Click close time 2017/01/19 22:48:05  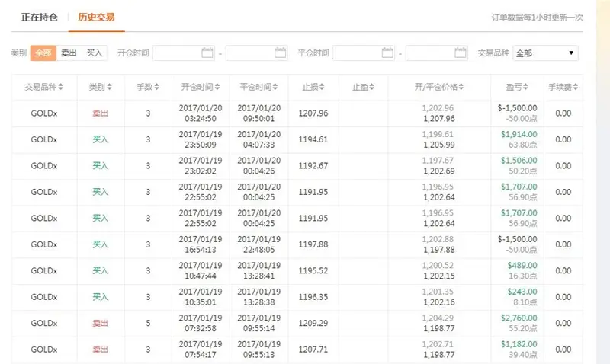point(258,244)
